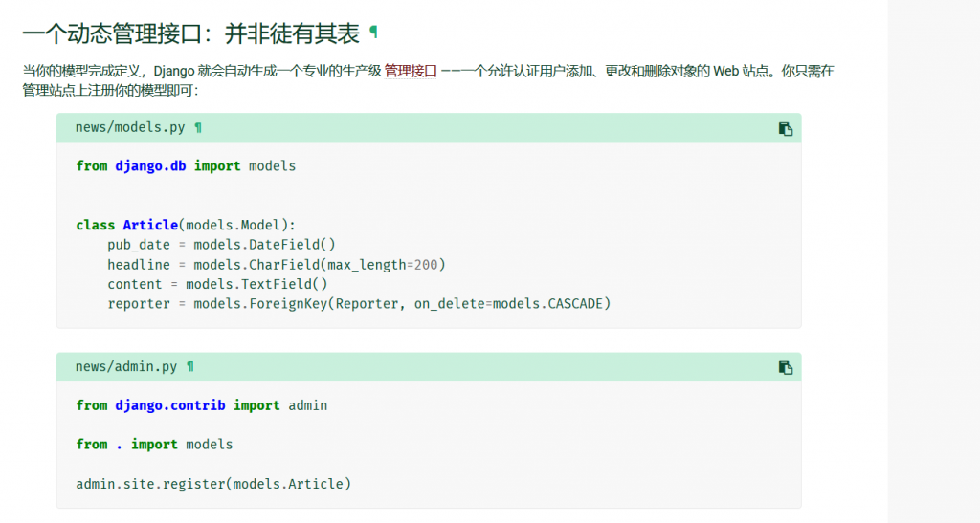The width and height of the screenshot is (980, 523).
Task: Click the pilcrow next to news/models.py
Action: point(198,128)
